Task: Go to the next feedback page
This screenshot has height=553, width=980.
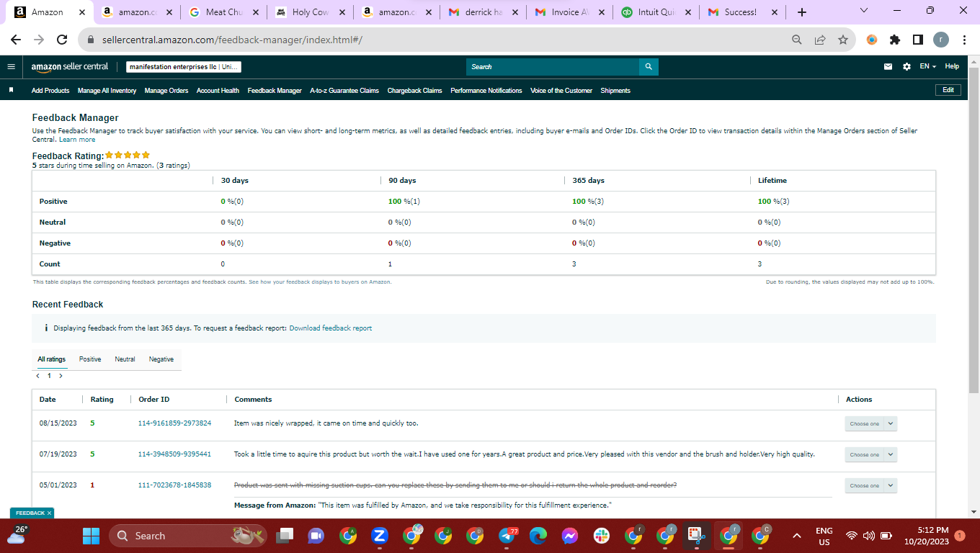Action: (x=61, y=376)
